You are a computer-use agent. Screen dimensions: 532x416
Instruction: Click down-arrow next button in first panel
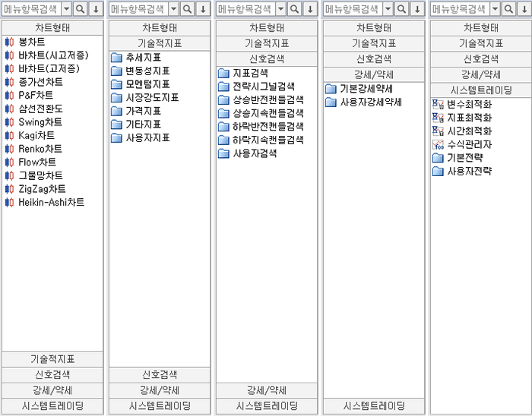96,9
